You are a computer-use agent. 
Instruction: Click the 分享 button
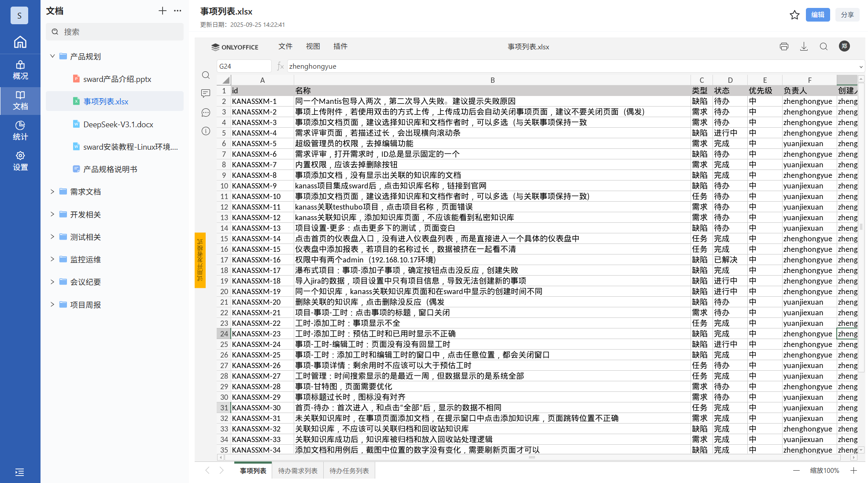coord(847,15)
